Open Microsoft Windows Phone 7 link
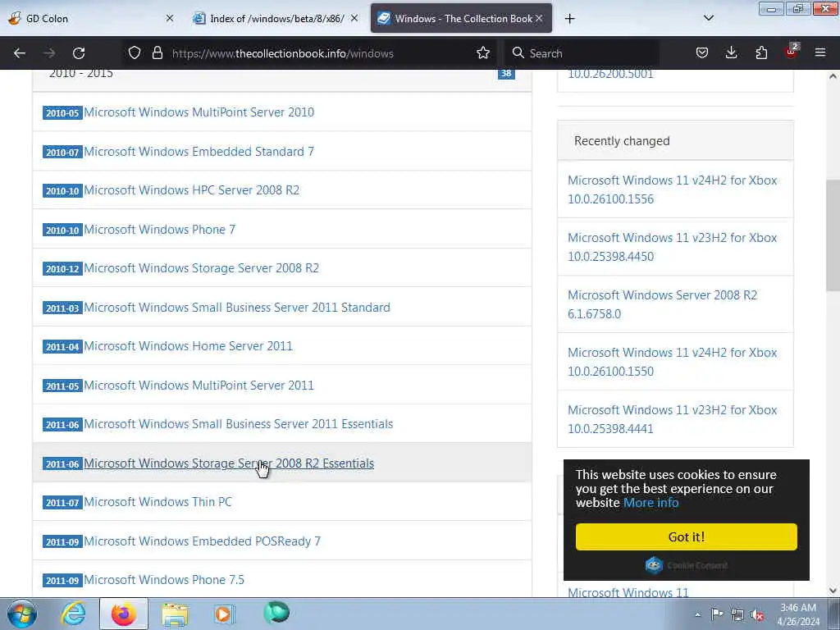This screenshot has height=630, width=840. [x=159, y=230]
